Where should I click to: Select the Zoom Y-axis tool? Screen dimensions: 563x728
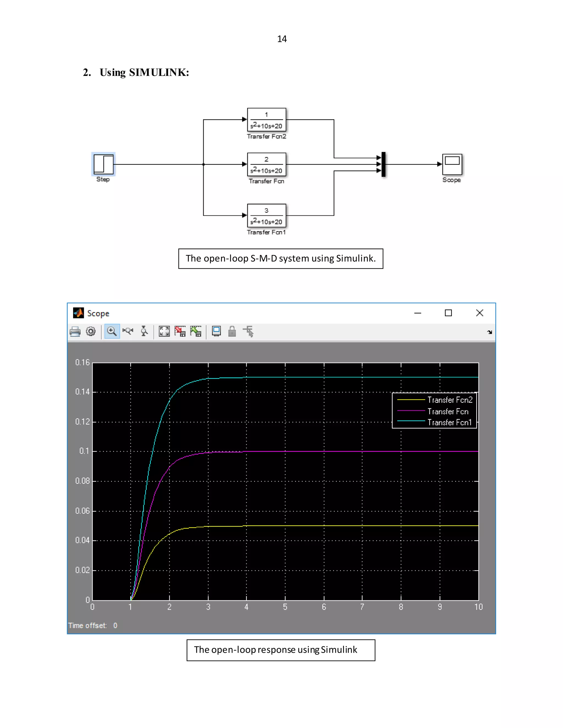pos(144,331)
